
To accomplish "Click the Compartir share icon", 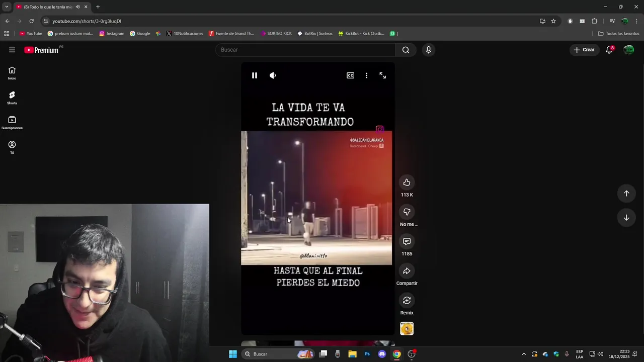I will pyautogui.click(x=407, y=271).
